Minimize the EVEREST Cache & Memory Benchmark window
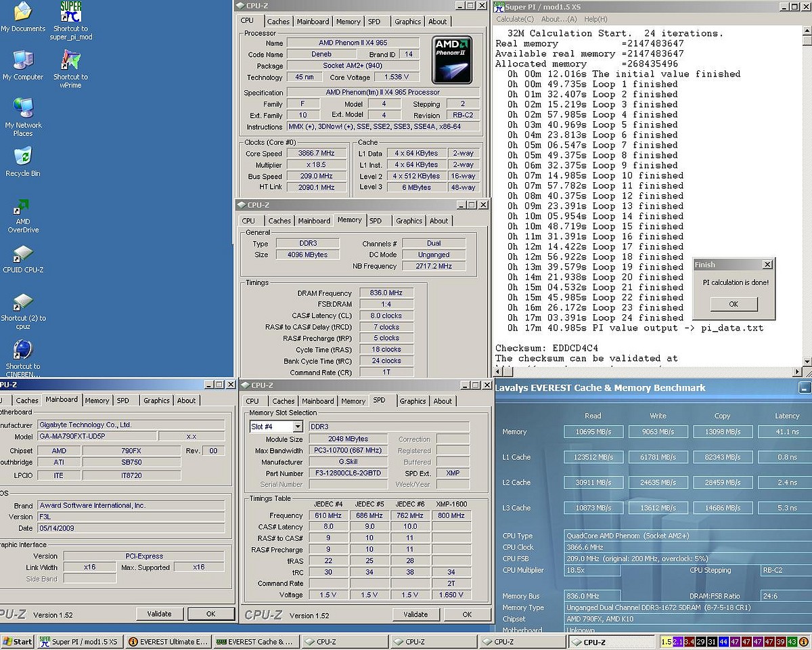 tap(804, 388)
